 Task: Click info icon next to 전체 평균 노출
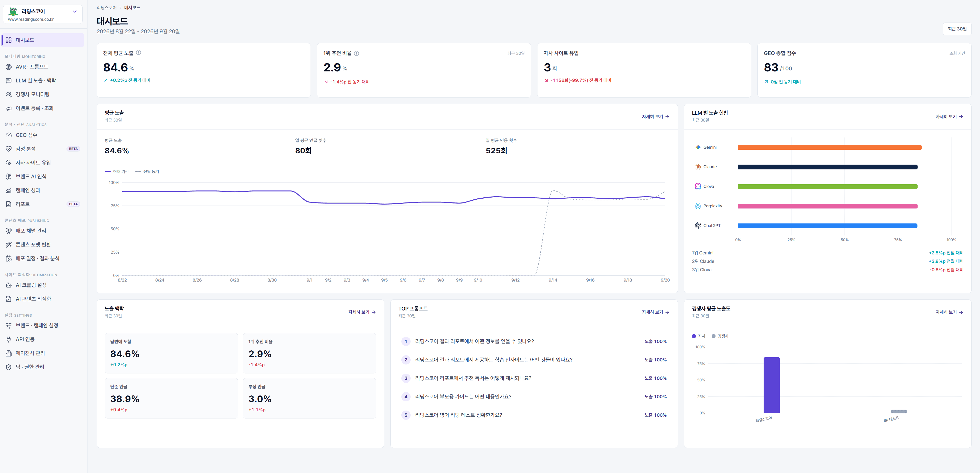(138, 52)
